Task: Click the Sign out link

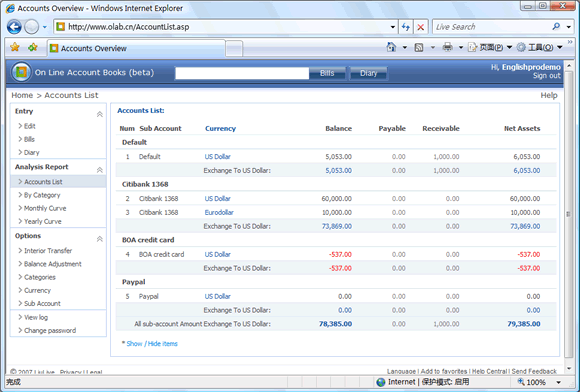Action: 547,76
